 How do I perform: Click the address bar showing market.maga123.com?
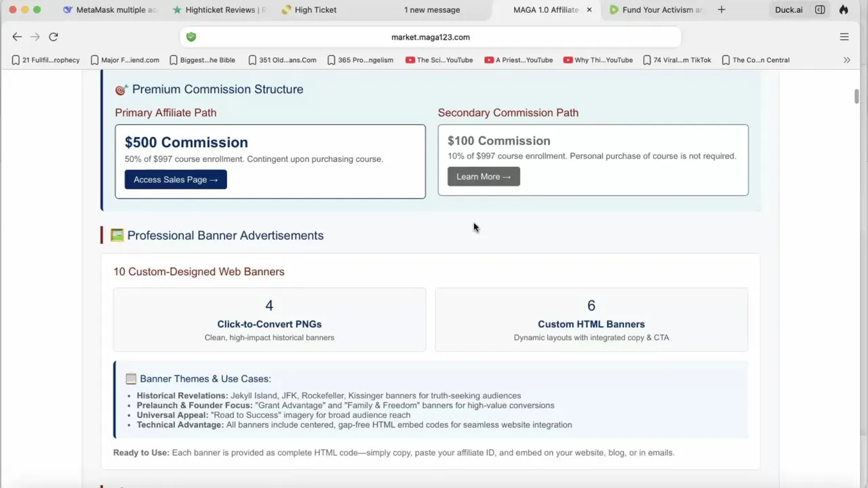click(x=431, y=37)
